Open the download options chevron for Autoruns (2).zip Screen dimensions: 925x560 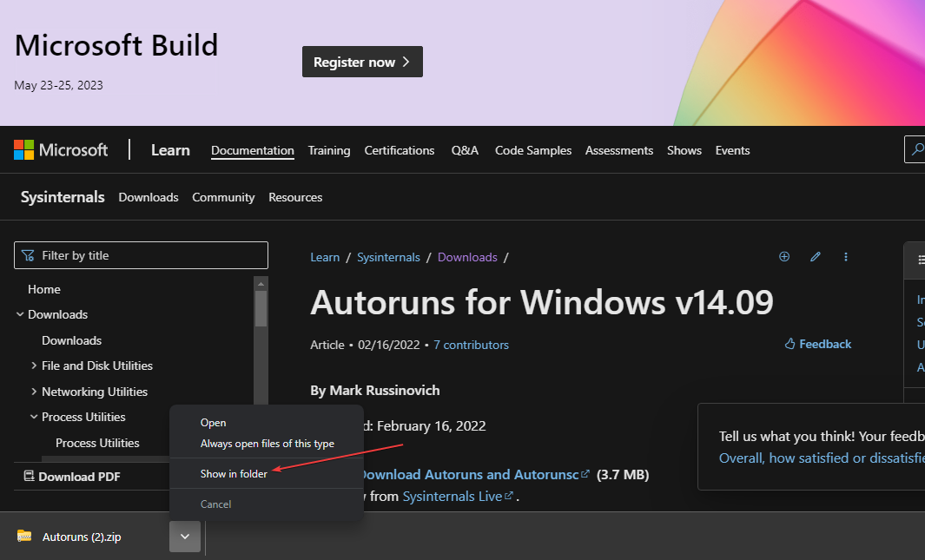tap(185, 537)
